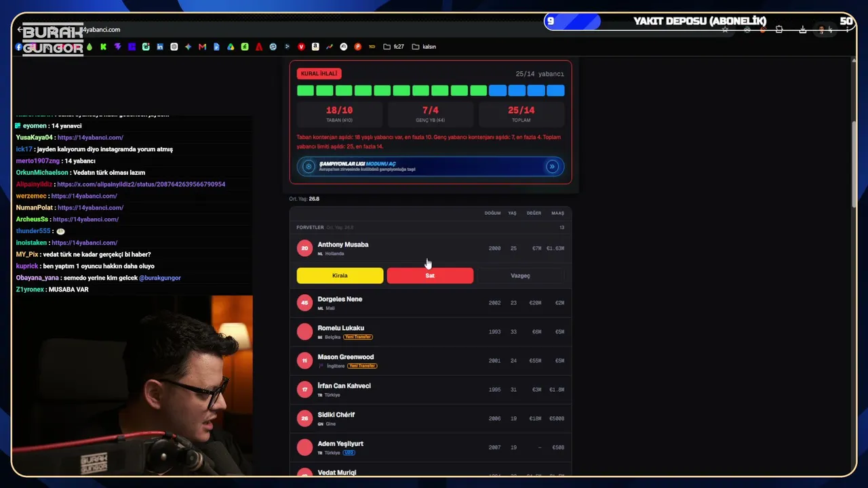Screen dimensions: 868x488
Task: Click the 18/10 TABAN quota card
Action: coord(339,114)
